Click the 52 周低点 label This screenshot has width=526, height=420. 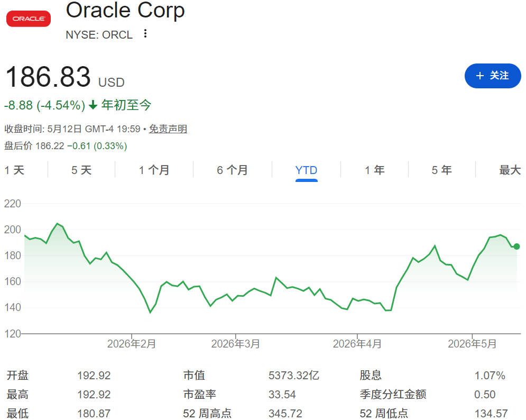(x=384, y=414)
